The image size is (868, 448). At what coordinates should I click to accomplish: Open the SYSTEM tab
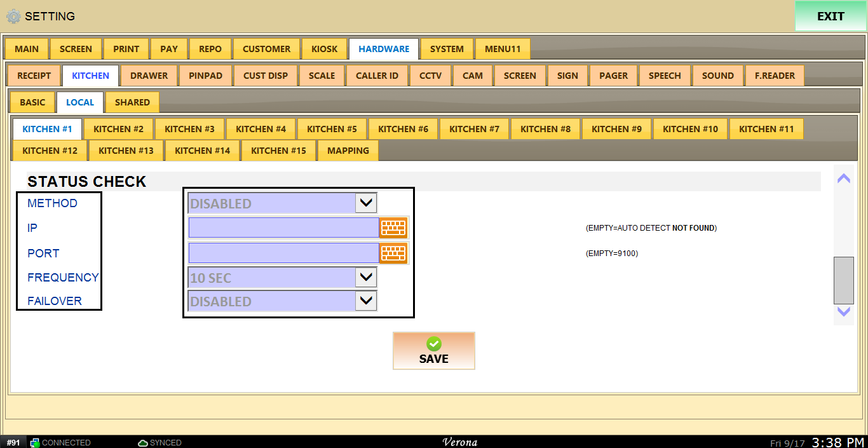[447, 49]
